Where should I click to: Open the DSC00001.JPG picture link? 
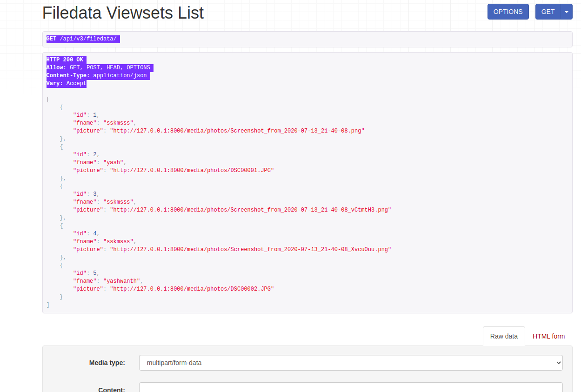coord(192,170)
